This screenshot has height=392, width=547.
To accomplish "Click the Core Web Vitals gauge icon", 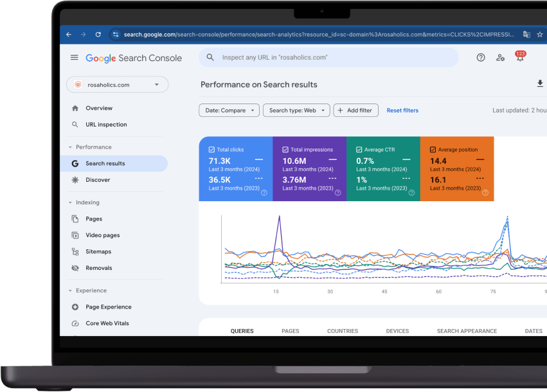I will click(75, 323).
